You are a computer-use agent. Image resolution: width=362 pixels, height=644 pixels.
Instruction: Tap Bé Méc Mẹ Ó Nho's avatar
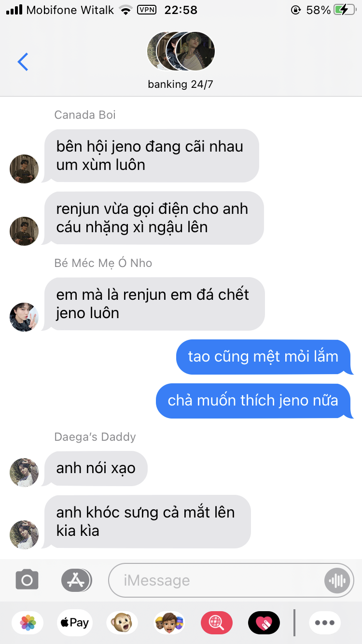[x=24, y=317]
